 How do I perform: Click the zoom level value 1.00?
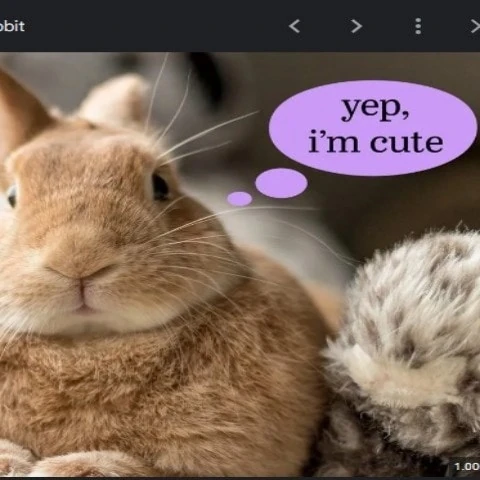coord(467,466)
